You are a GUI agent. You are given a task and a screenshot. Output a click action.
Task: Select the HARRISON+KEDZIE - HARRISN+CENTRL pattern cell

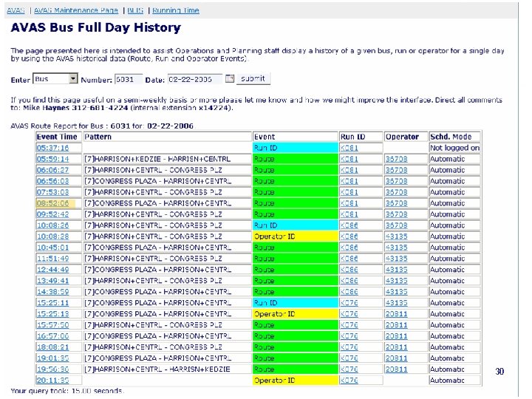click(x=167, y=159)
